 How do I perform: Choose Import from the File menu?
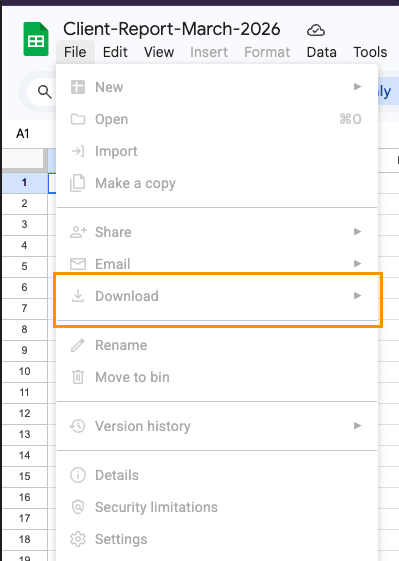[217, 151]
